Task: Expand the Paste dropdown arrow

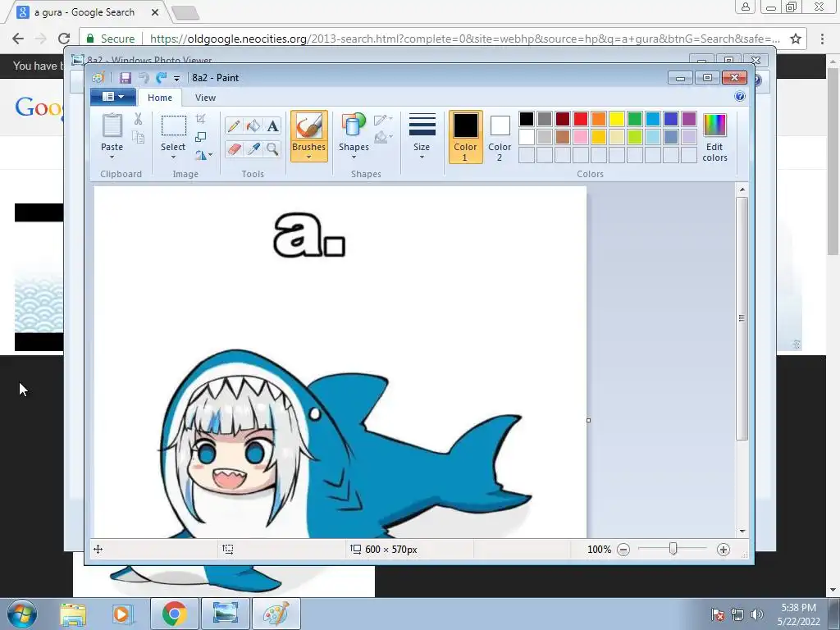Action: pos(112,157)
